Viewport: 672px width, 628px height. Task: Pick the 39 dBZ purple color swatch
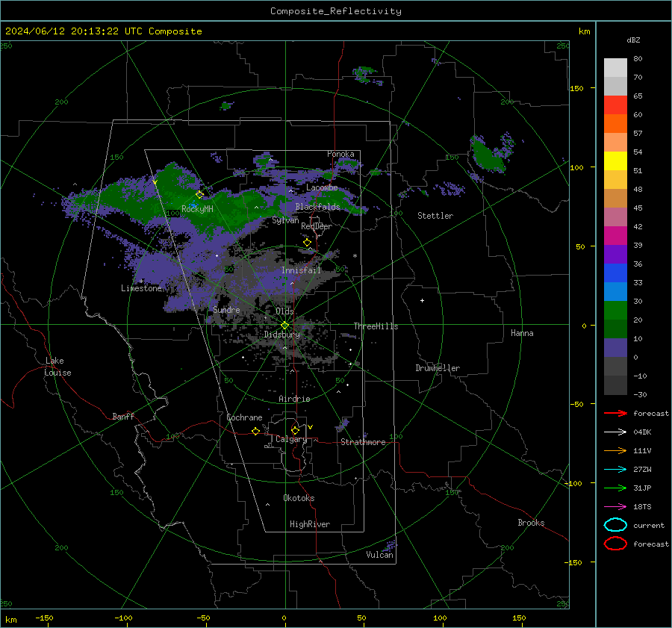615,254
